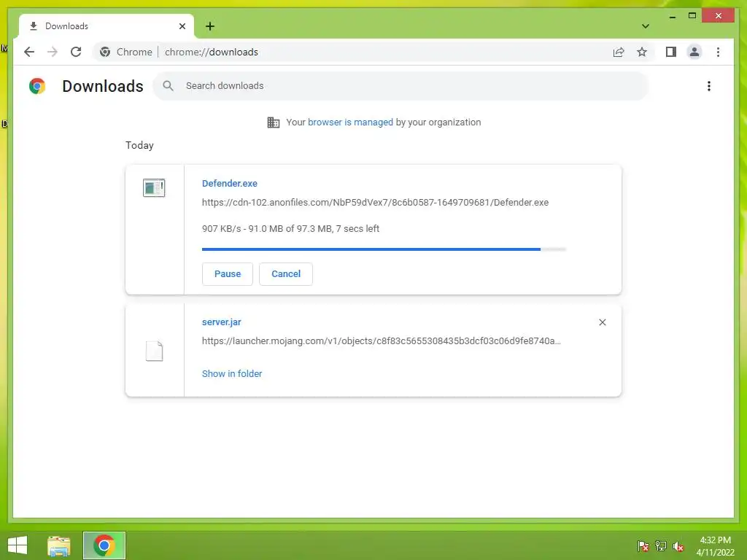The width and height of the screenshot is (747, 560).
Task: Click the managed organization building icon
Action: pyautogui.click(x=274, y=122)
